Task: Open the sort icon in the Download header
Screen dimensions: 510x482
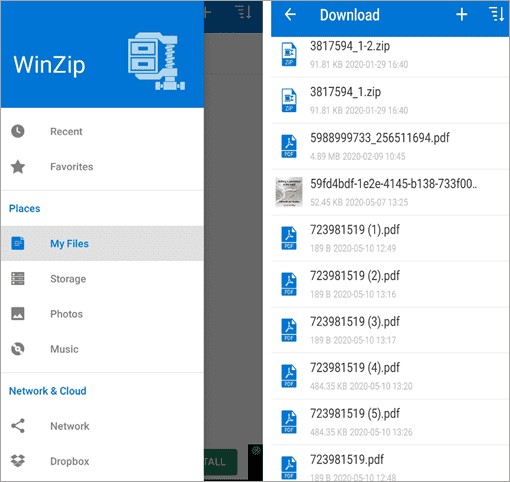Action: (x=496, y=15)
